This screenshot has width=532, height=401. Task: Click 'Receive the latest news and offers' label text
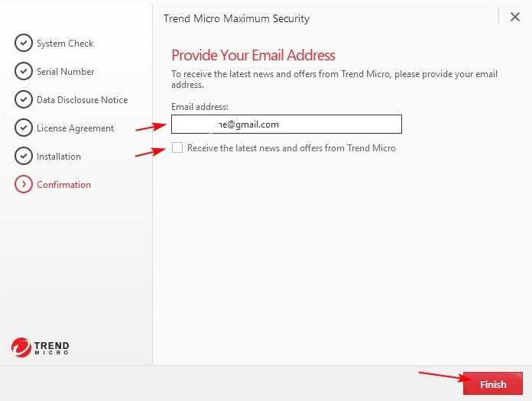coord(291,148)
